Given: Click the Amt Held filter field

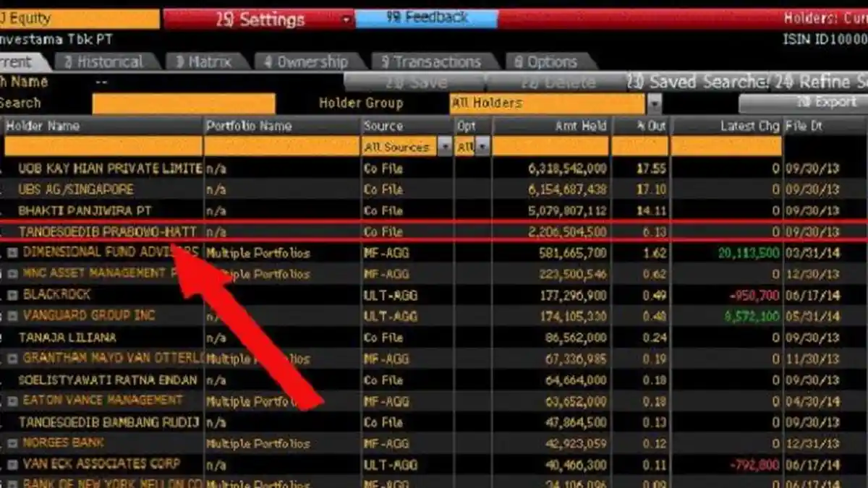Looking at the screenshot, I should (552, 147).
